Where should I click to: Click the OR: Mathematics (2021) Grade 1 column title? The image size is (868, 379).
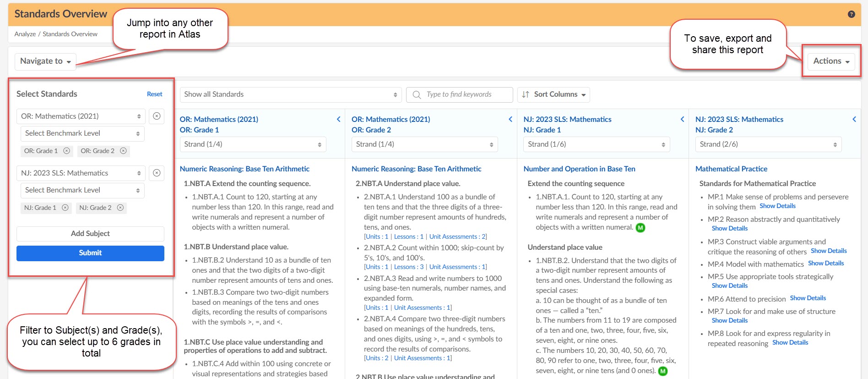(x=219, y=125)
